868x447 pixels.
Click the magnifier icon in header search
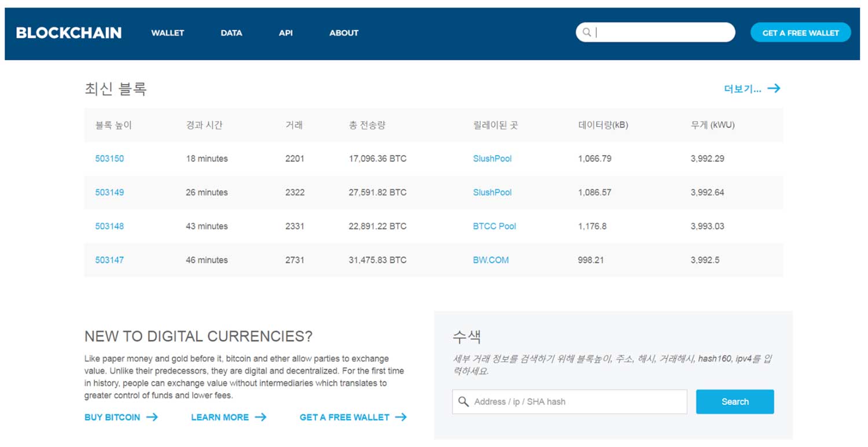(x=587, y=32)
